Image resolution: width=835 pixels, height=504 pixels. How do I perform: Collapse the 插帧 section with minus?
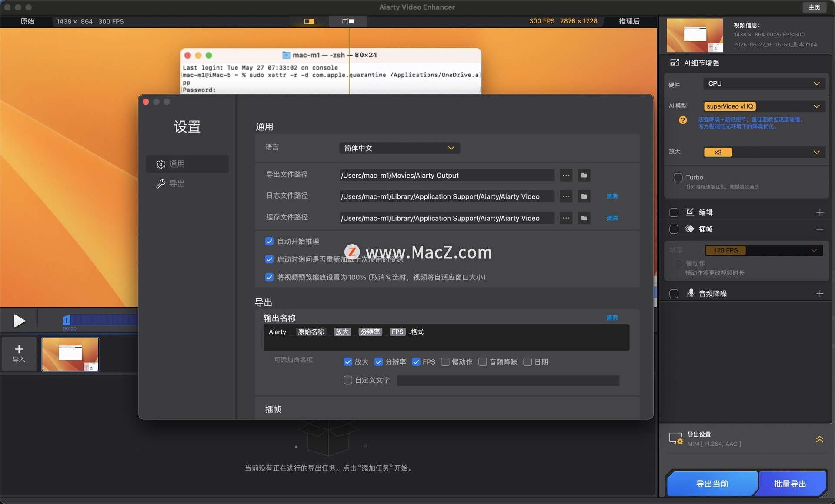820,229
